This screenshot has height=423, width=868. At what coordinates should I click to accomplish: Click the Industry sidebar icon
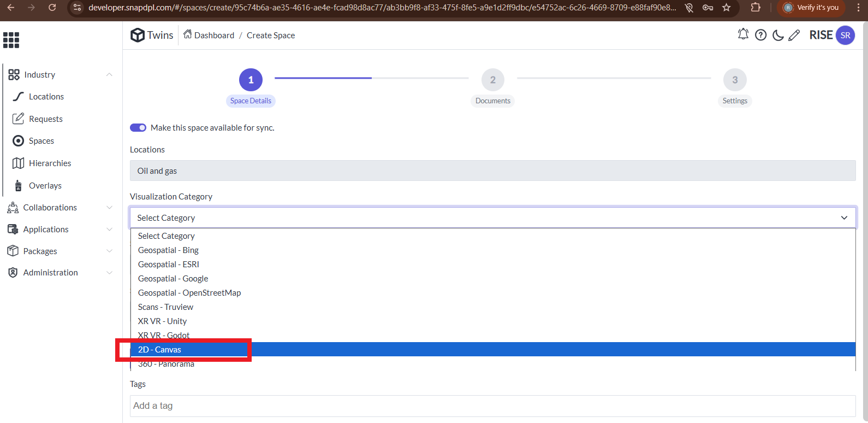(14, 75)
